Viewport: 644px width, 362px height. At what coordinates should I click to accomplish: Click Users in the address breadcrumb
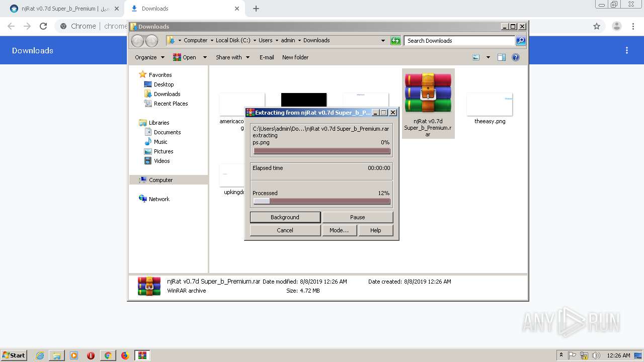tap(265, 40)
